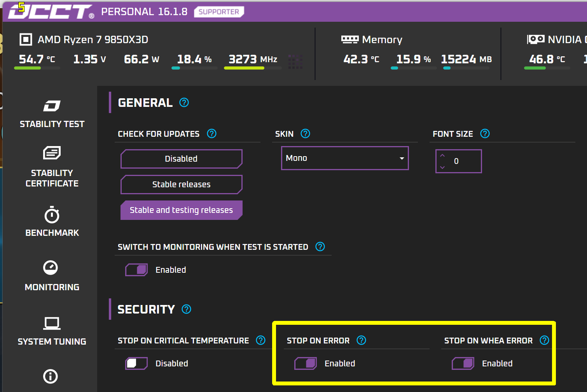Open the Benchmark stopwatch icon

click(52, 215)
